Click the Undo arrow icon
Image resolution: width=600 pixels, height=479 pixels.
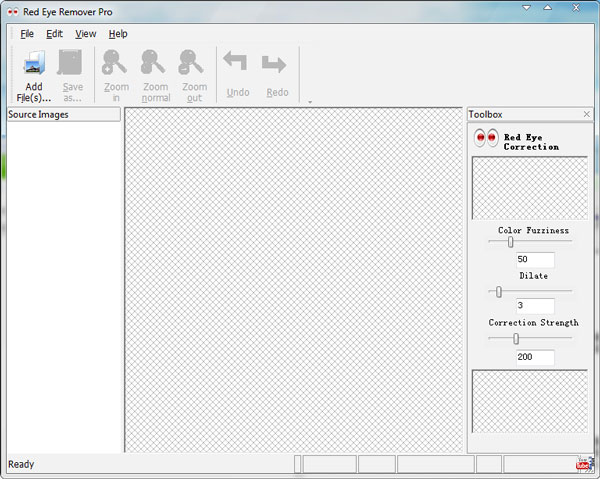click(x=235, y=62)
